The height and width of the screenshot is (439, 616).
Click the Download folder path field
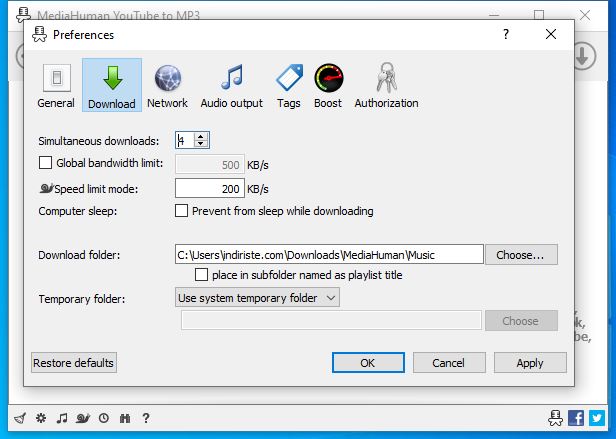pos(329,255)
